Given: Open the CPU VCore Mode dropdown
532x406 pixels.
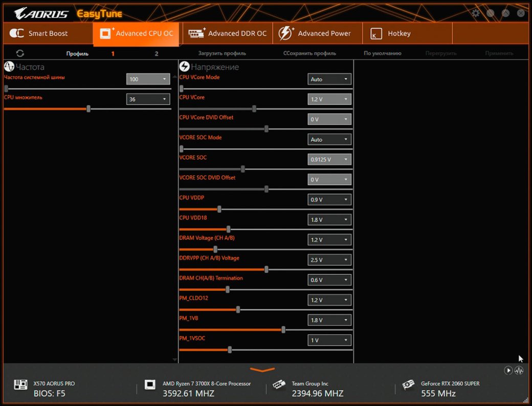Looking at the screenshot, I should pos(329,79).
